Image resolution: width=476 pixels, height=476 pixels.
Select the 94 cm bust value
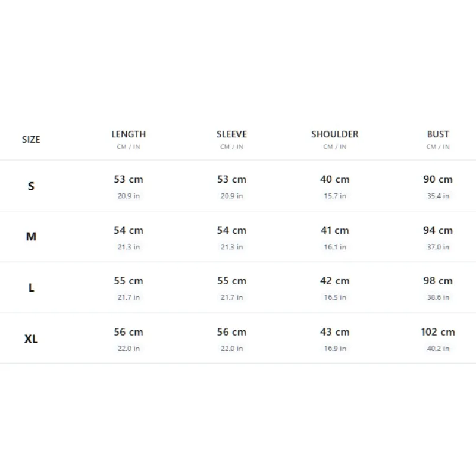click(438, 230)
